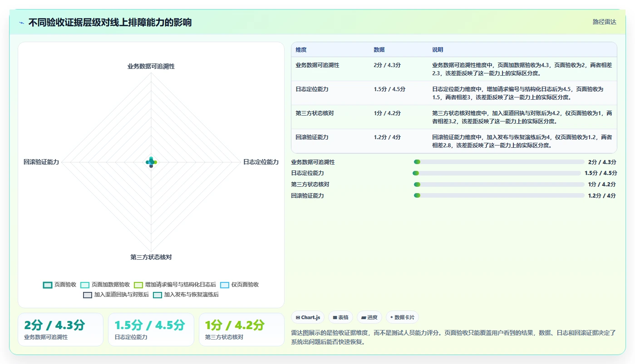Click the 回滚验证能力 progress bar
635x364 pixels.
coord(499,195)
